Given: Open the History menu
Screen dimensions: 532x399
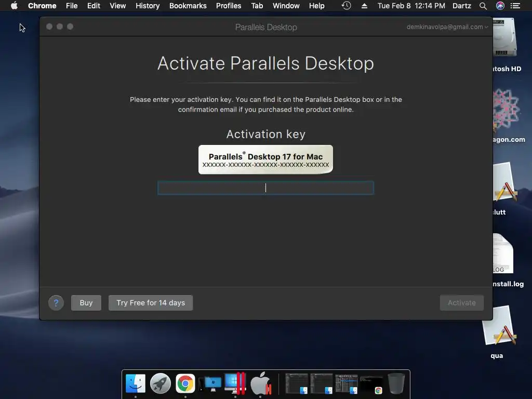Looking at the screenshot, I should [x=148, y=6].
